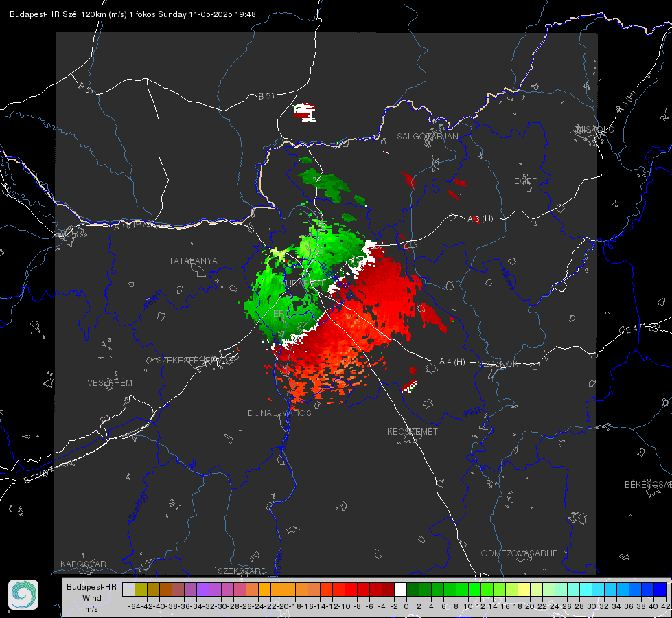Click the SZÉKESFEHÉRVÁR city label

coord(196,360)
